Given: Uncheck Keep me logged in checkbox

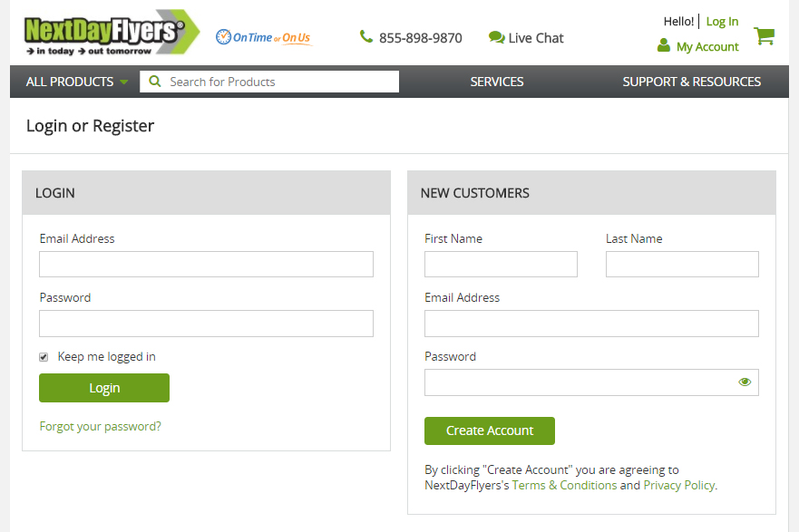Looking at the screenshot, I should click(x=44, y=357).
